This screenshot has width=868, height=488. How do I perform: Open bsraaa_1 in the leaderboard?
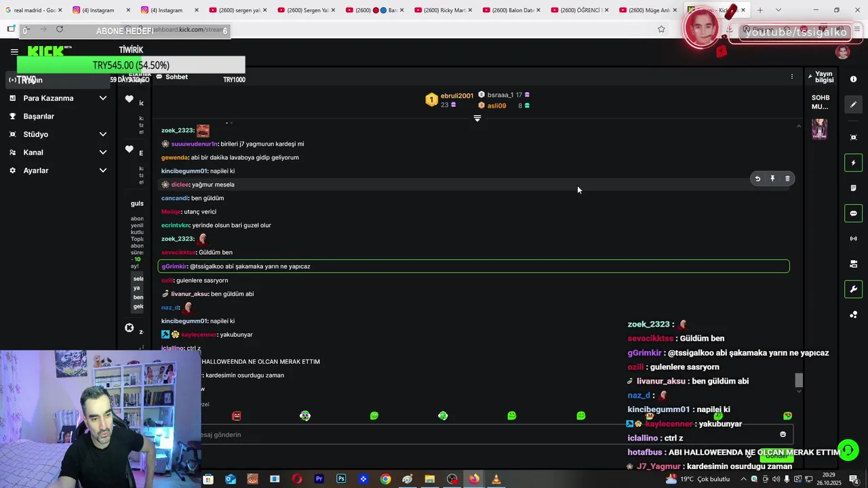[500, 95]
